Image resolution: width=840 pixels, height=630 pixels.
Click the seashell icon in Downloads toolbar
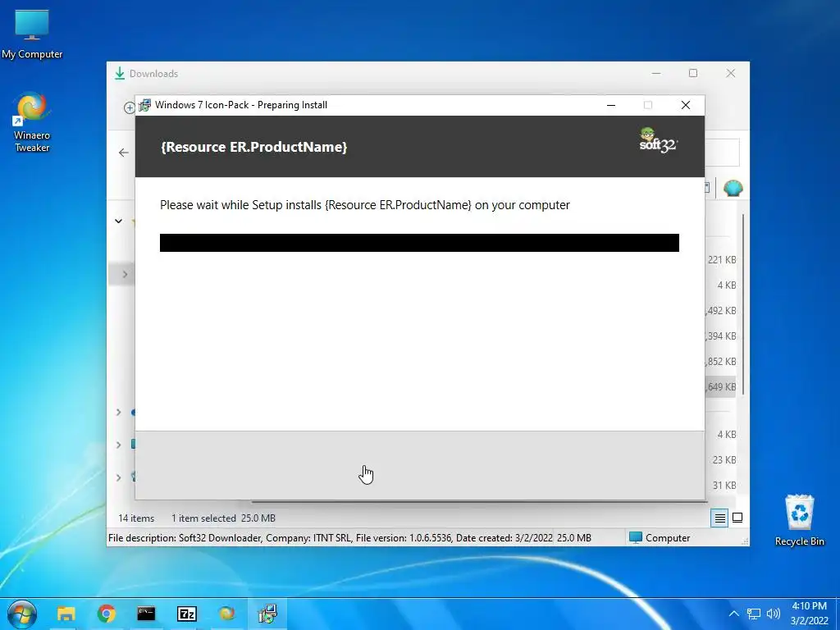click(x=733, y=188)
